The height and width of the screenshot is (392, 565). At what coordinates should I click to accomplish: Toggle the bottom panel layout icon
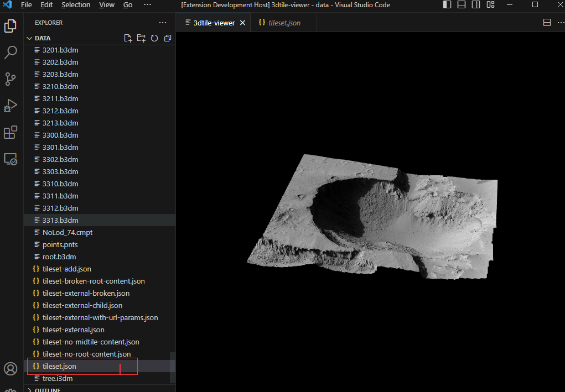point(461,4)
